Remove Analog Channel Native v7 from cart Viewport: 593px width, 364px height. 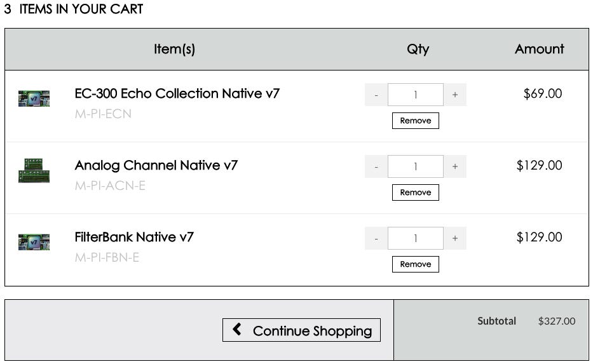415,192
